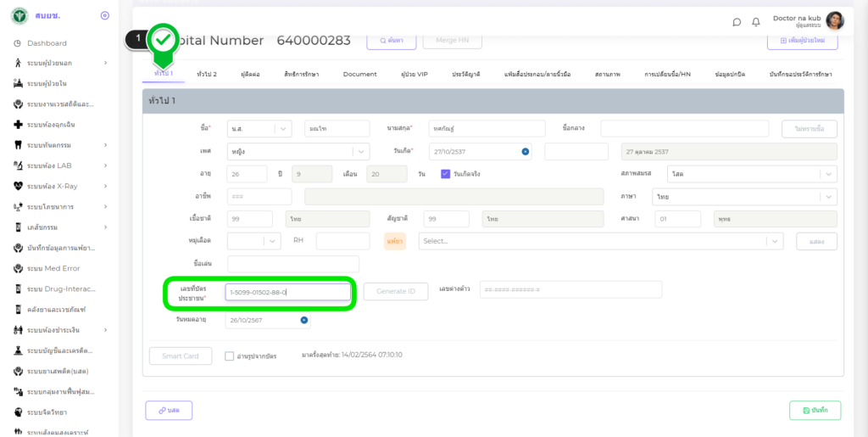Open the LAB system sidebar icon
This screenshot has height=437, width=868.
click(x=18, y=165)
